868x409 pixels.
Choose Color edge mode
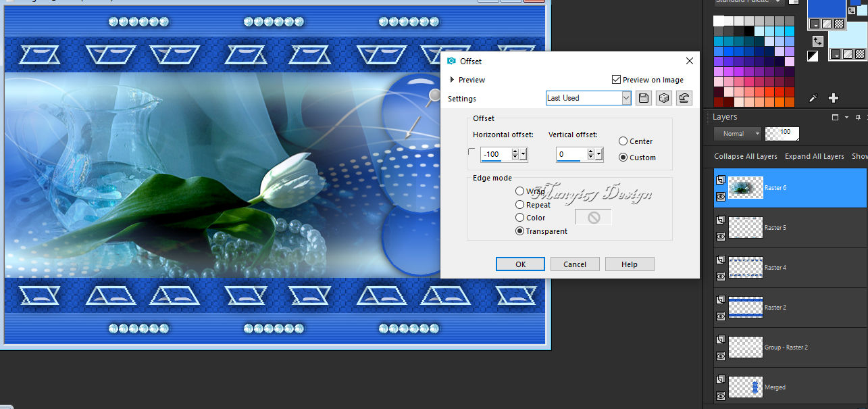pos(519,218)
